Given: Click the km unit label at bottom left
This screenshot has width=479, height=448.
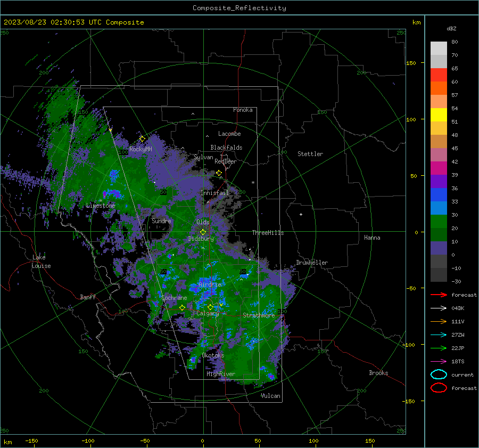Looking at the screenshot, I should coord(8,442).
